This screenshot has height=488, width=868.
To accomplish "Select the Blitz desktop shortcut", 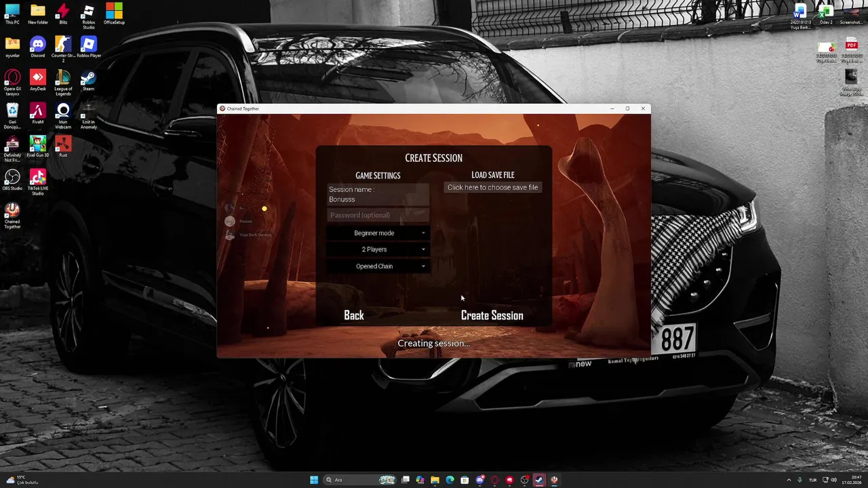I will point(63,14).
